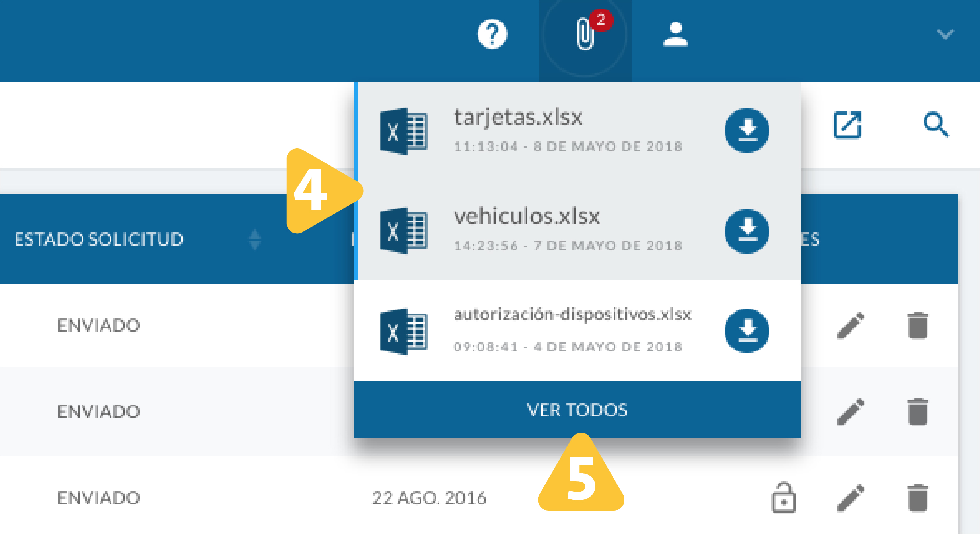The width and height of the screenshot is (980, 534).
Task: Click ENVIADO status in the first row
Action: point(99,325)
